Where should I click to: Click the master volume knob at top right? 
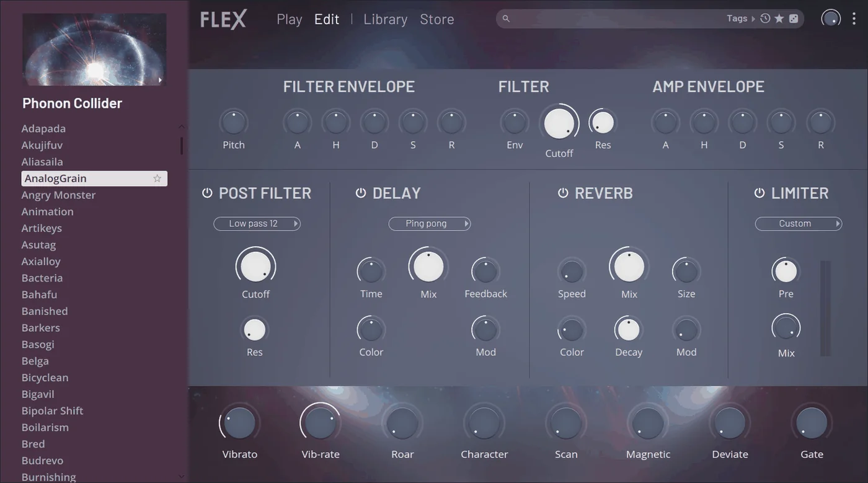831,19
